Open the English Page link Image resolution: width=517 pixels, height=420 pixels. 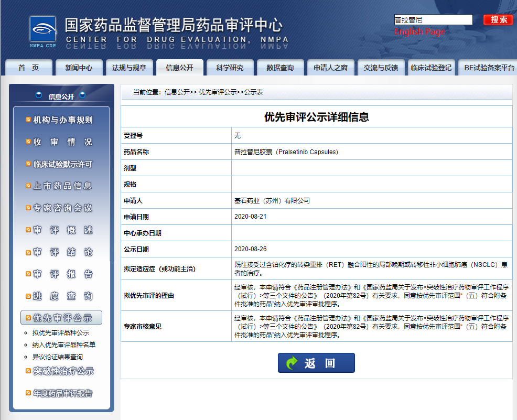pyautogui.click(x=419, y=32)
